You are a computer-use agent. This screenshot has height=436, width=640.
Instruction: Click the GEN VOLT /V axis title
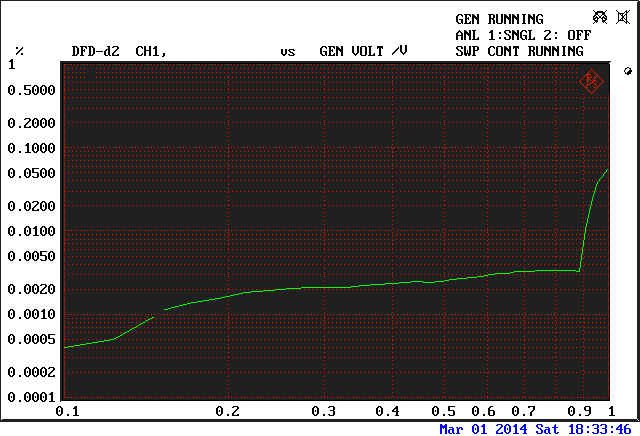363,51
